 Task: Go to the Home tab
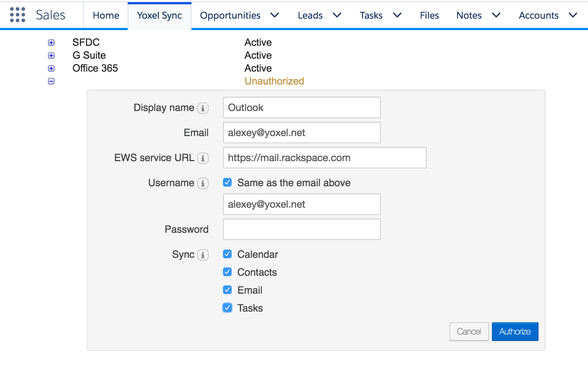(x=106, y=15)
